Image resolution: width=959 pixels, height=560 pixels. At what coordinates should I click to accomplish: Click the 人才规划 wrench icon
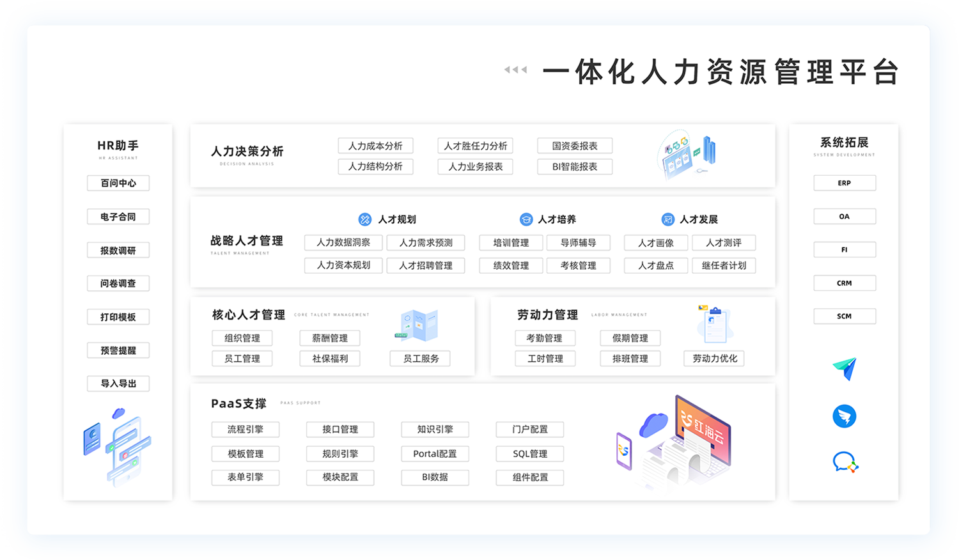[x=365, y=219]
